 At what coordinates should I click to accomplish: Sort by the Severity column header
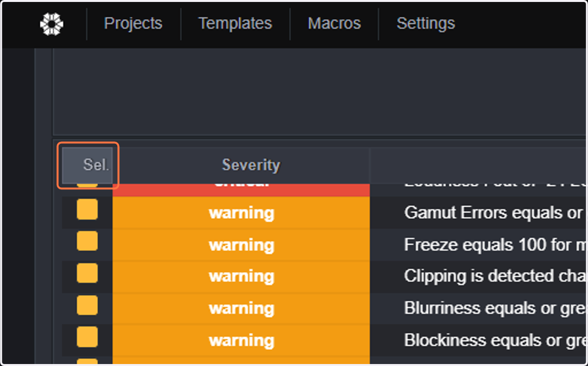coord(241,165)
